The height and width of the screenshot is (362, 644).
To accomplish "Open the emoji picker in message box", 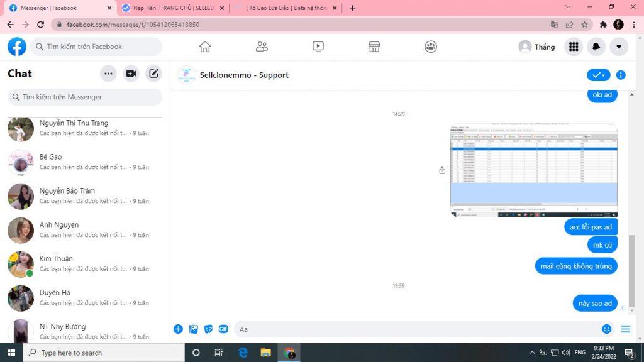I will [x=606, y=329].
